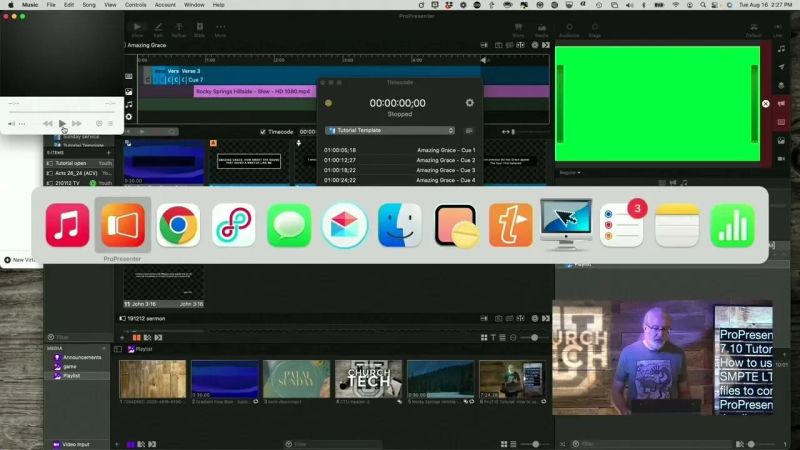Adjust the media thumbnail size slider

pyautogui.click(x=536, y=444)
